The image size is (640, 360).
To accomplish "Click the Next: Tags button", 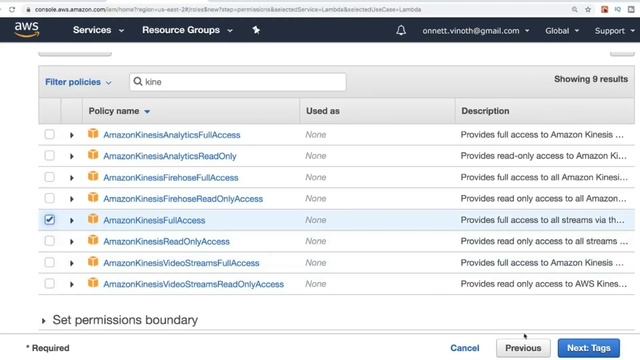I will pos(589,348).
